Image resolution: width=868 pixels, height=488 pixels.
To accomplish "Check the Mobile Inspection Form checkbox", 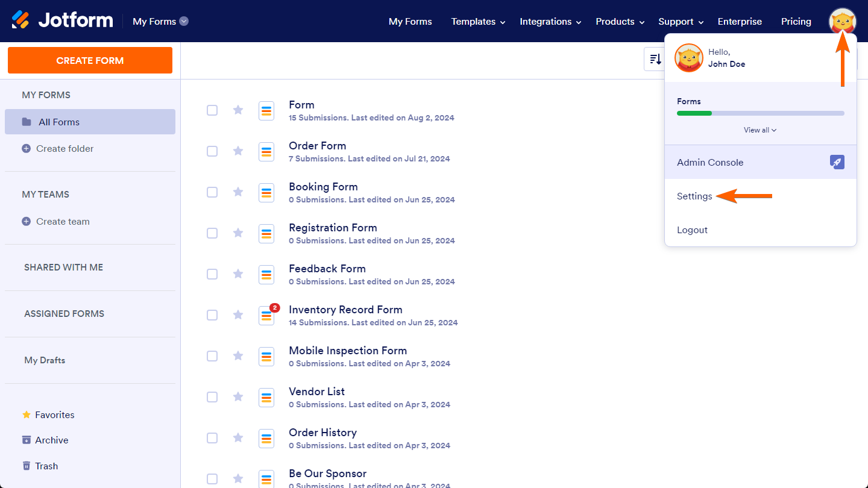I will (212, 355).
